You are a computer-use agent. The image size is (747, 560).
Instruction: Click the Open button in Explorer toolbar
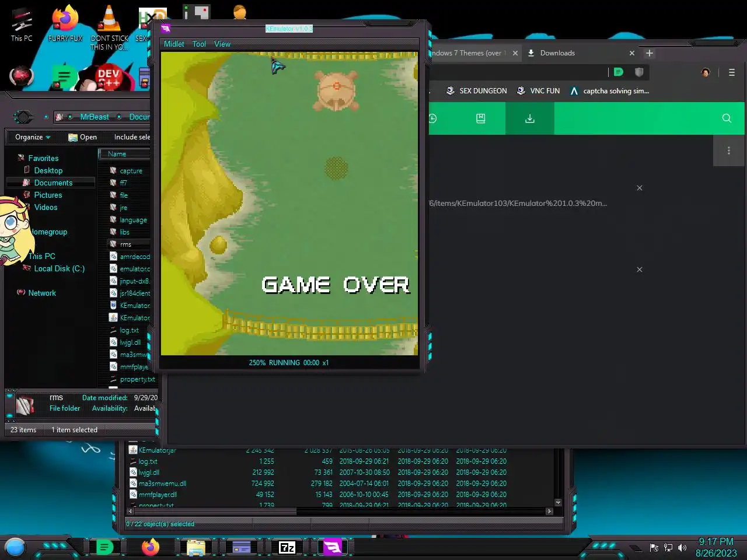[x=82, y=137]
